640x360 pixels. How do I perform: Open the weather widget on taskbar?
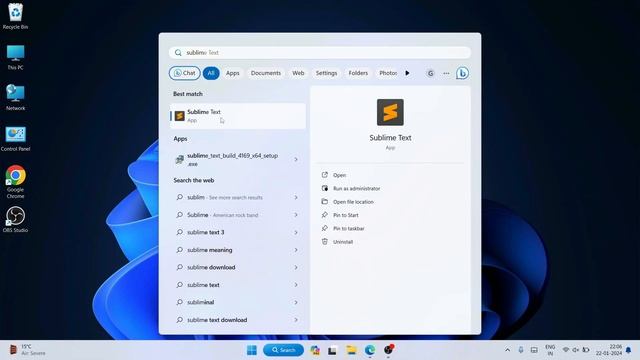(x=27, y=350)
